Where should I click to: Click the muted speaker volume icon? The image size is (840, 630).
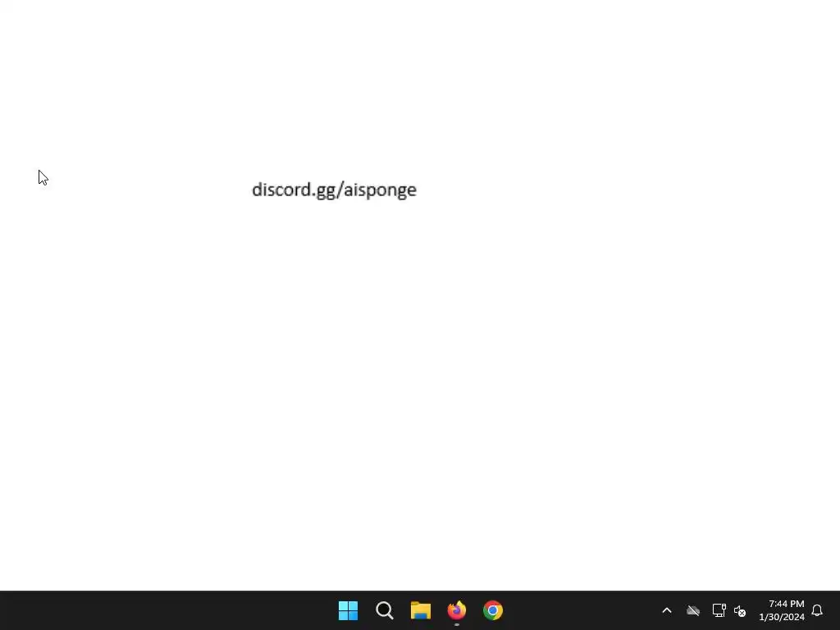740,610
